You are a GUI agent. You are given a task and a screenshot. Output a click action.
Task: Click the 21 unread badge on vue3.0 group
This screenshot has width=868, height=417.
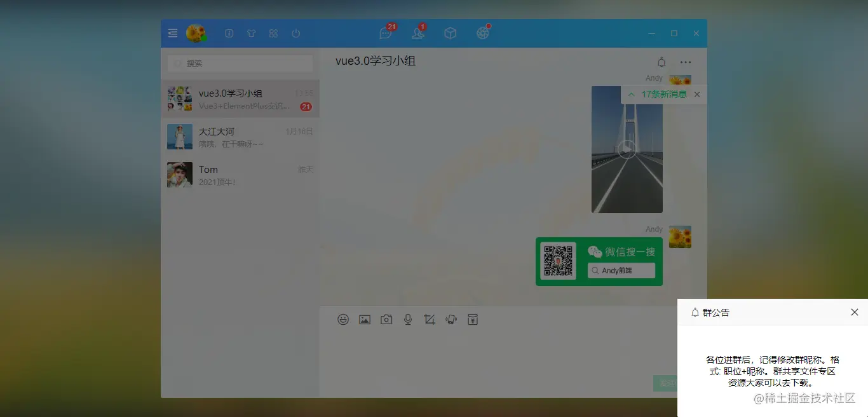click(x=306, y=107)
